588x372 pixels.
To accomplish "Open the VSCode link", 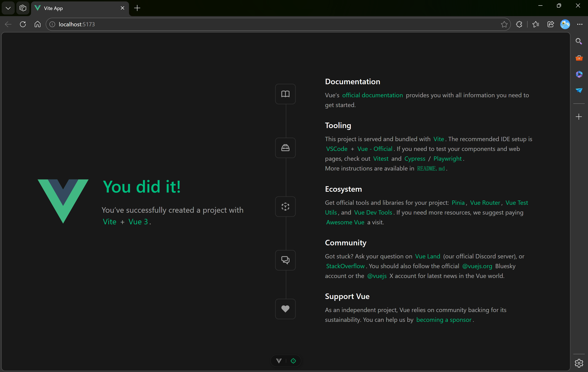I will pyautogui.click(x=337, y=149).
